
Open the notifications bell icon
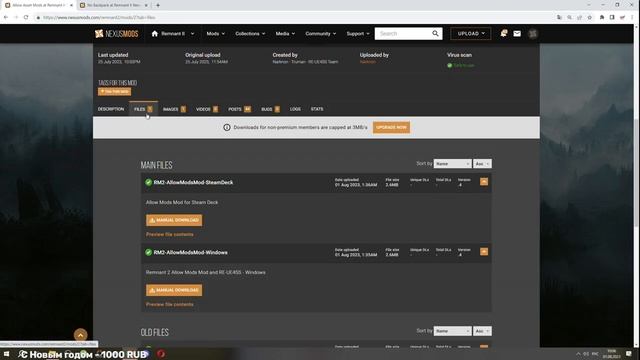[x=503, y=33]
